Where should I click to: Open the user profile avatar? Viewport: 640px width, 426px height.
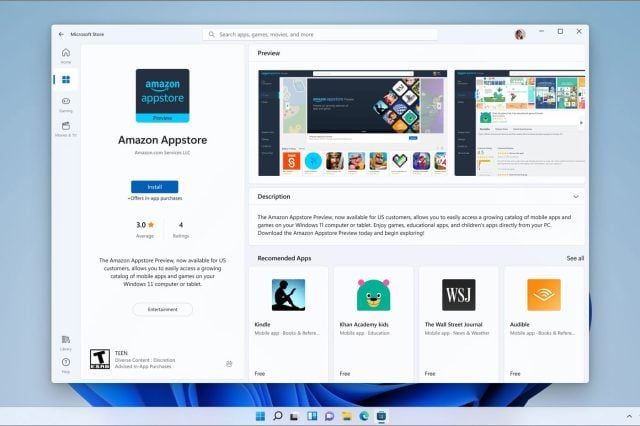(x=520, y=34)
